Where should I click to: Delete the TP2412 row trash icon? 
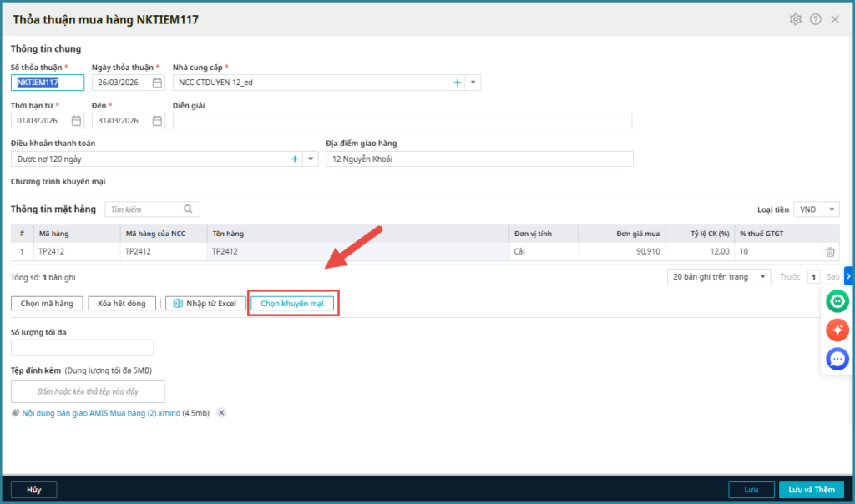[x=830, y=252]
